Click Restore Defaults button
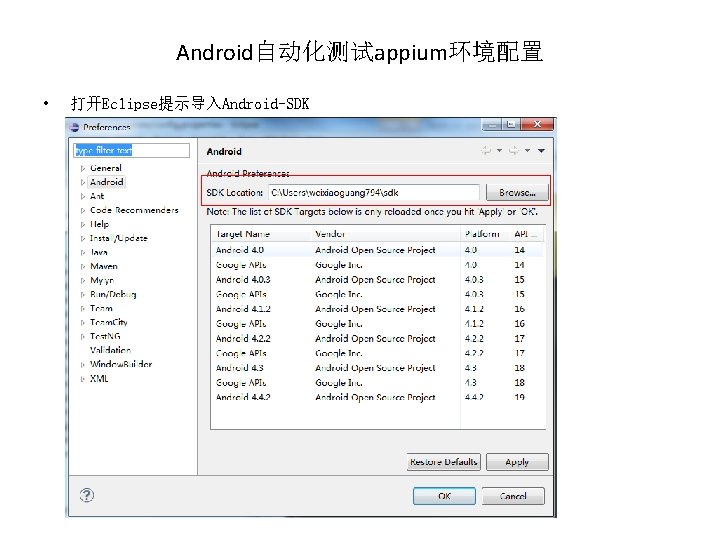This screenshot has width=720, height=540. pyautogui.click(x=444, y=461)
